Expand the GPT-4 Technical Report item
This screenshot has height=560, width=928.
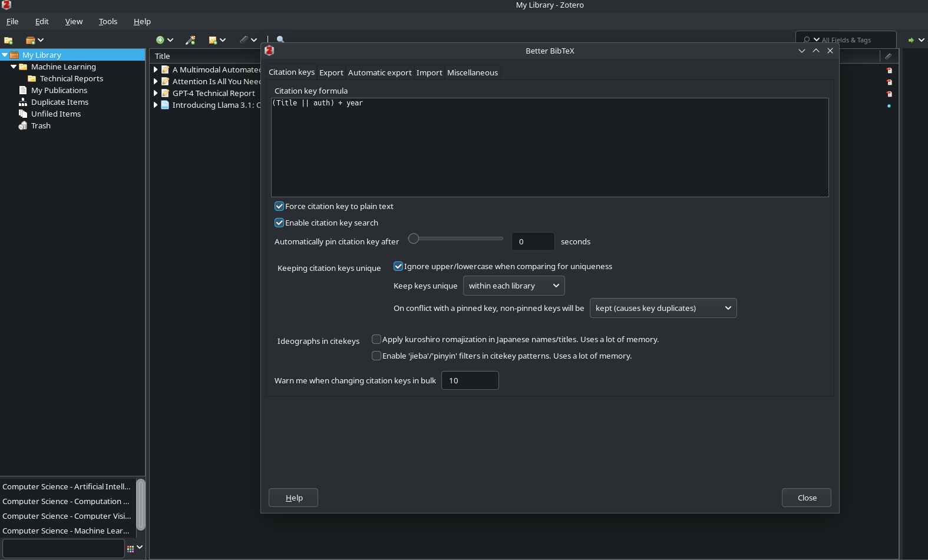tap(156, 93)
